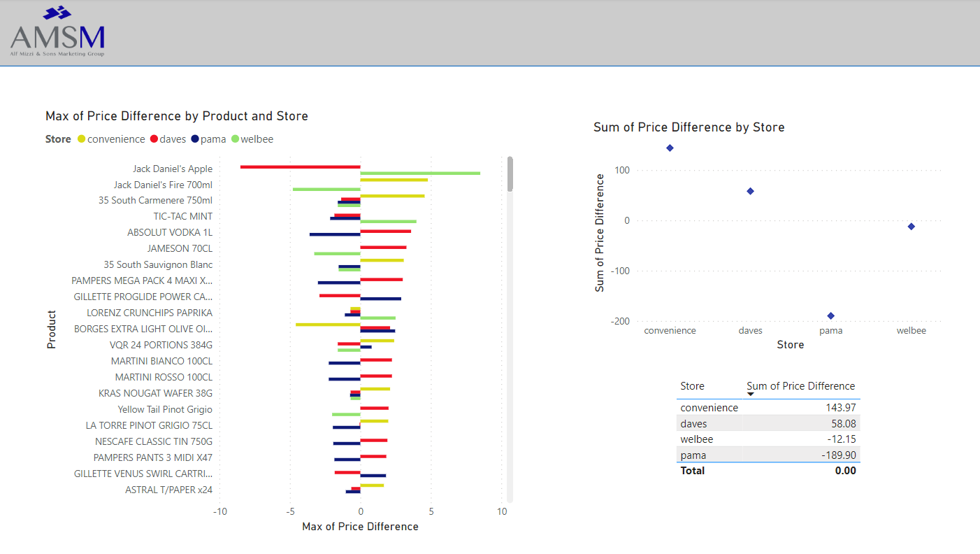Click the Sum of Price Difference column header
The width and height of the screenshot is (980, 554).
click(800, 386)
